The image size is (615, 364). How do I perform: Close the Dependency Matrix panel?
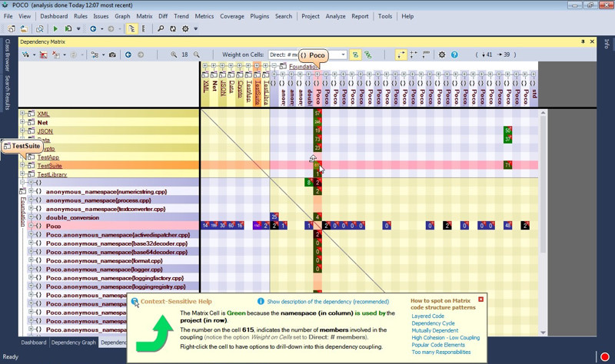[x=592, y=41]
